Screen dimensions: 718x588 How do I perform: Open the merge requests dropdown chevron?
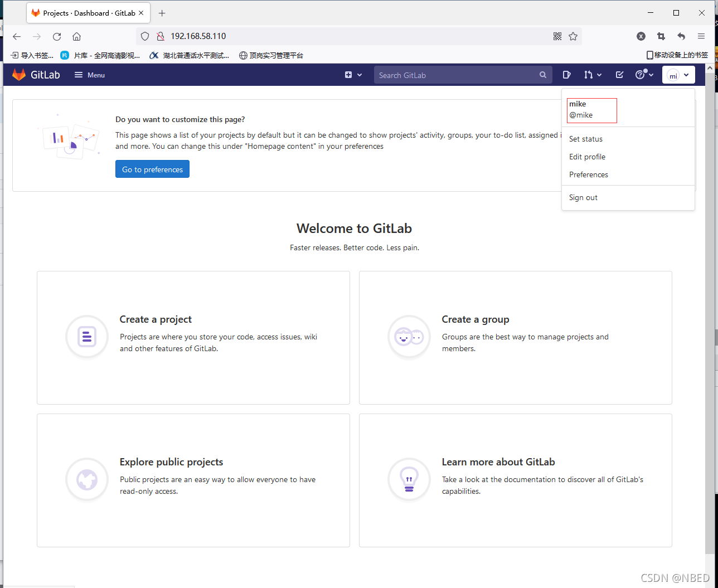point(600,75)
